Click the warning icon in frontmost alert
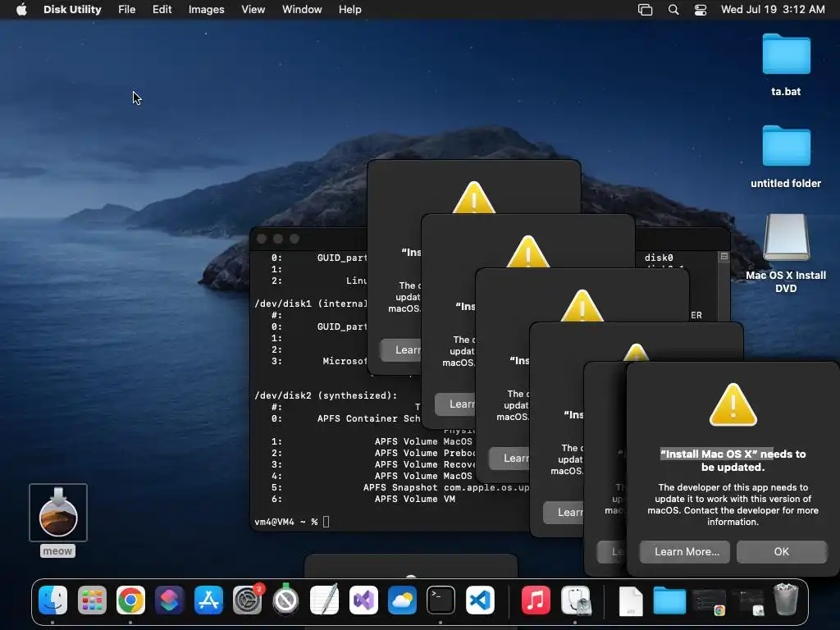 [733, 405]
